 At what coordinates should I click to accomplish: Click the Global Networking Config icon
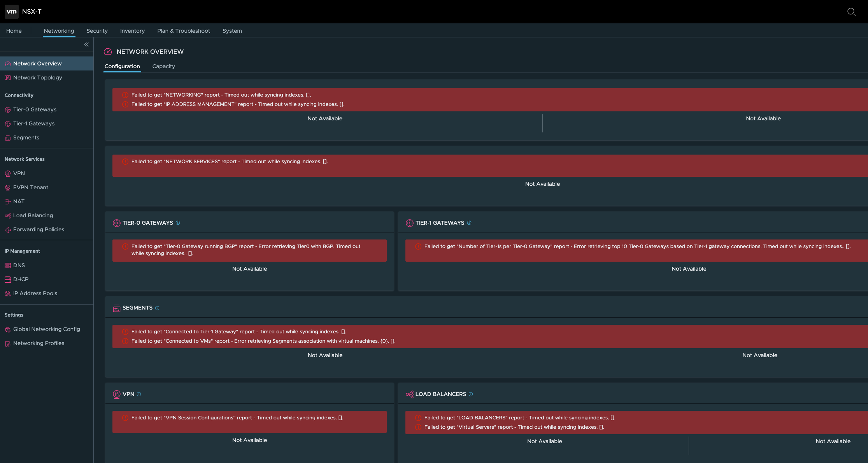click(8, 329)
